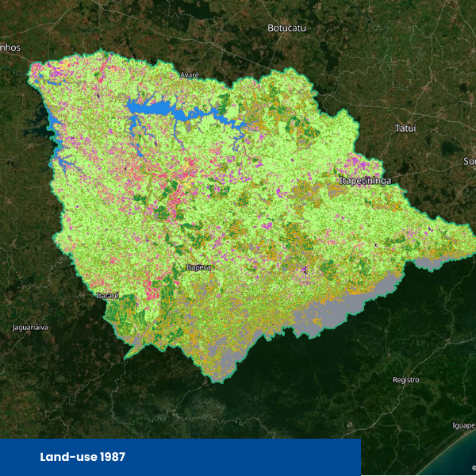Click the truncated nhos label at left edge

pyautogui.click(x=10, y=48)
